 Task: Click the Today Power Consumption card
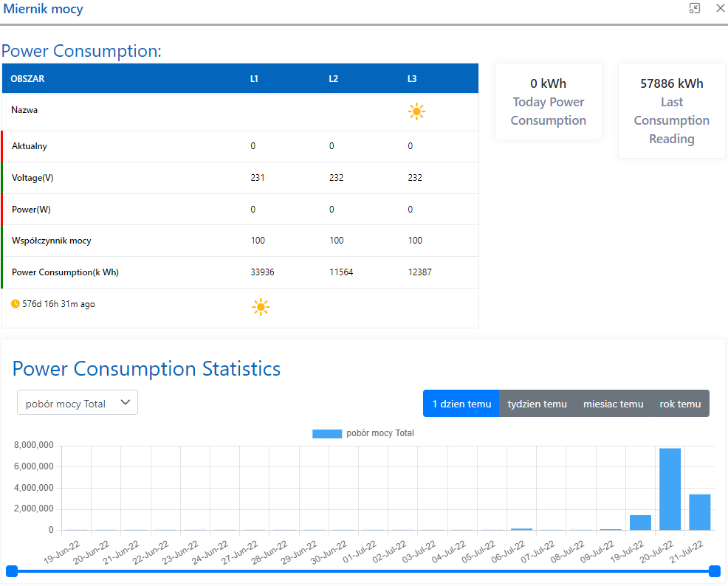548,102
